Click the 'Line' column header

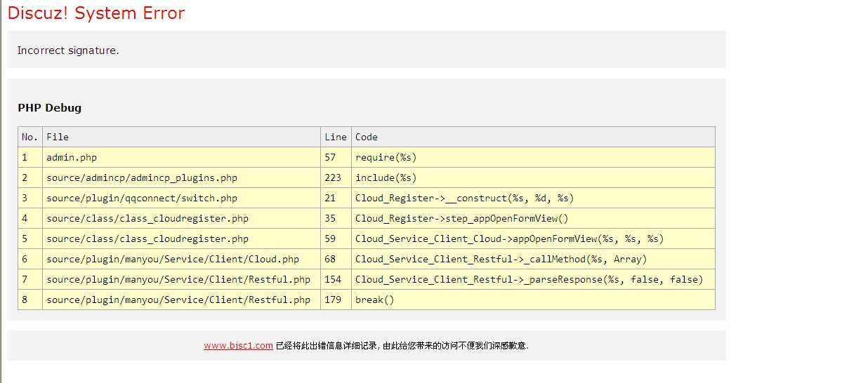coord(336,137)
